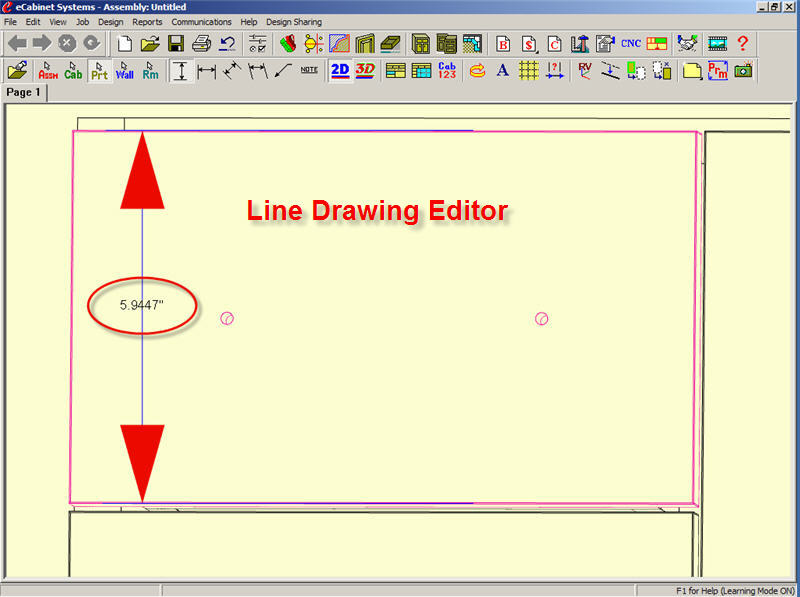Select the Wall selection tool
Screen dimensions: 800x597
(124, 71)
